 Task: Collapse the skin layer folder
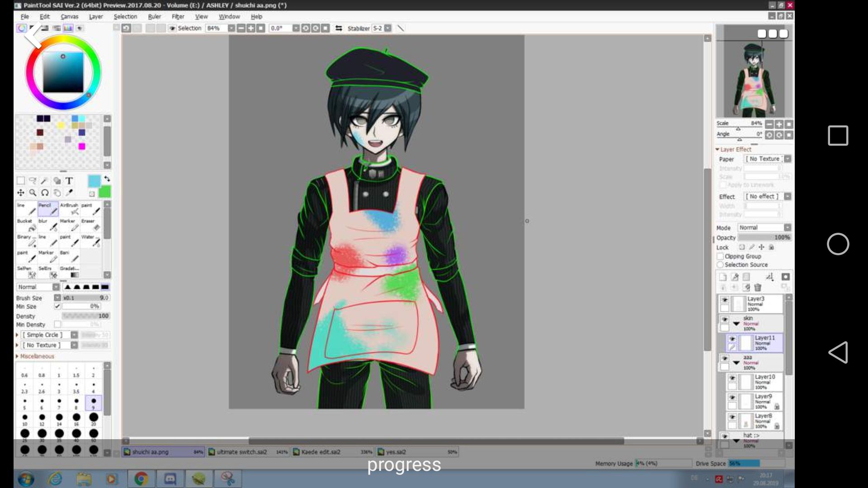[x=736, y=324]
